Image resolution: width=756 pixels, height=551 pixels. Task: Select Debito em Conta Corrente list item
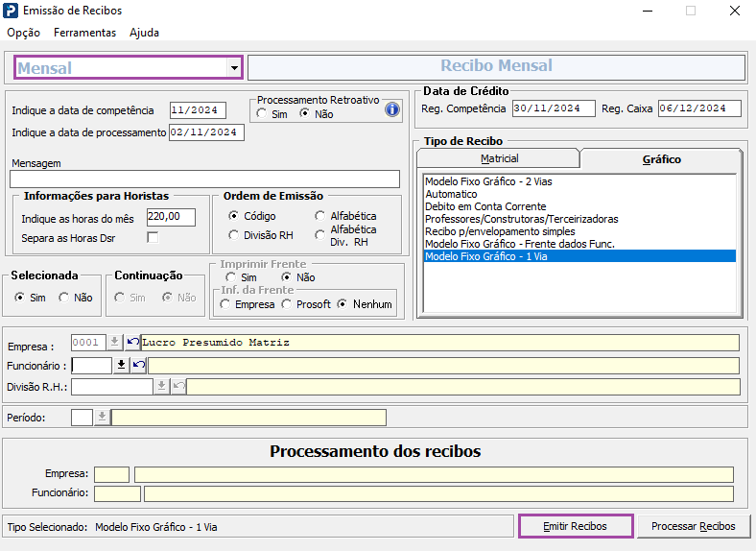coord(485,206)
